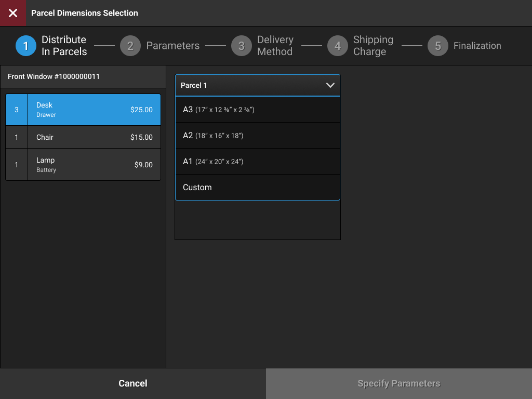This screenshot has width=532, height=399.
Task: Click the step 3 Delivery Method circle
Action: [242, 46]
